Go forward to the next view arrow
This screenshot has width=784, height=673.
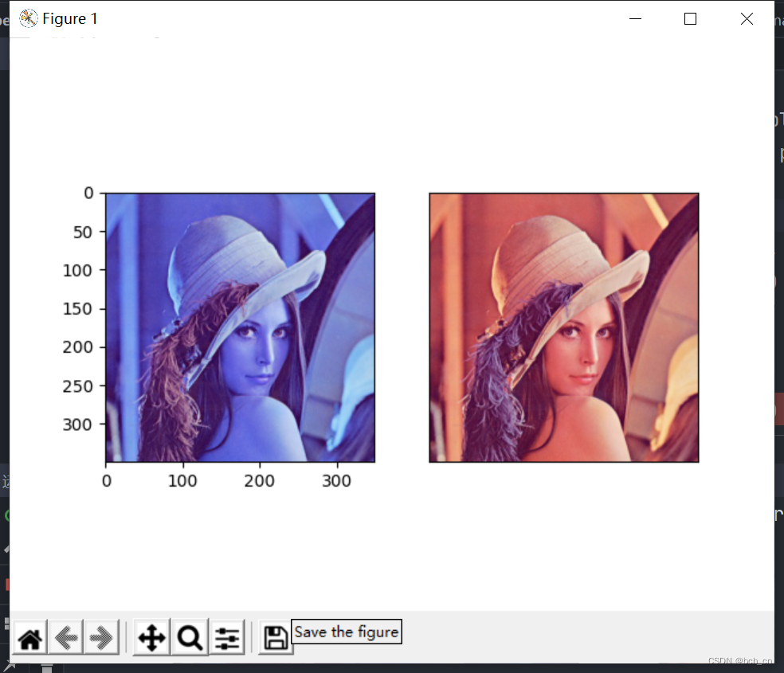[101, 638]
